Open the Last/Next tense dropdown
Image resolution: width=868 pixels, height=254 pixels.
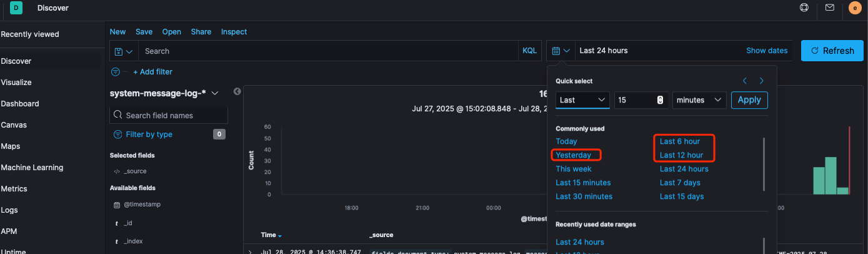(582, 100)
